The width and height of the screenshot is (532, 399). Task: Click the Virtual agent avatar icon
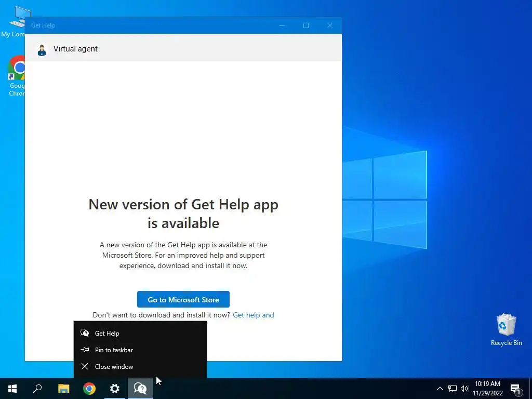coord(42,50)
